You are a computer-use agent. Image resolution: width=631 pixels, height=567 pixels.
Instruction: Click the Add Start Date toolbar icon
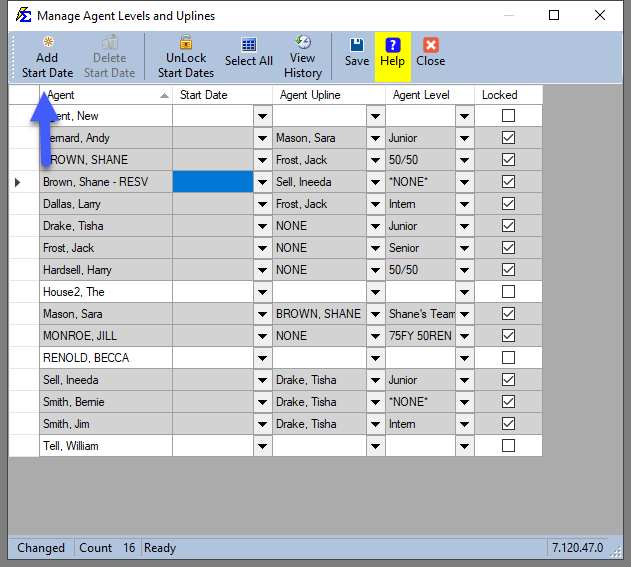[x=47, y=43]
